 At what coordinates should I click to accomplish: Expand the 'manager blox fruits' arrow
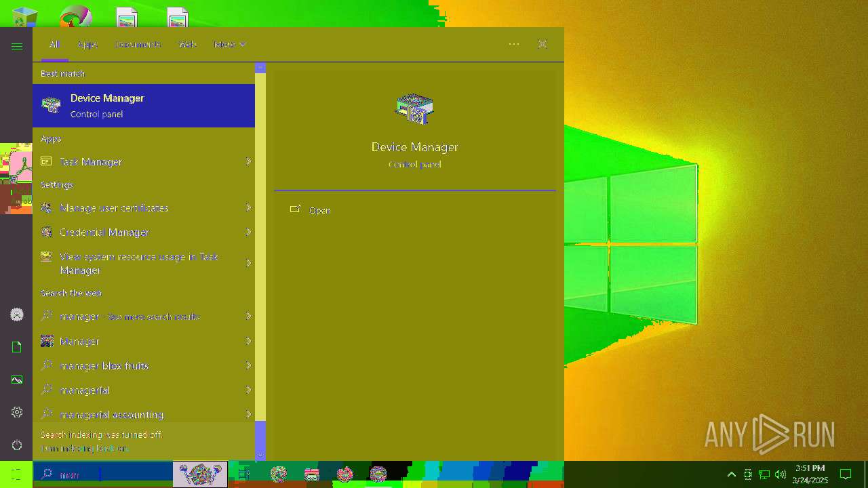248,365
